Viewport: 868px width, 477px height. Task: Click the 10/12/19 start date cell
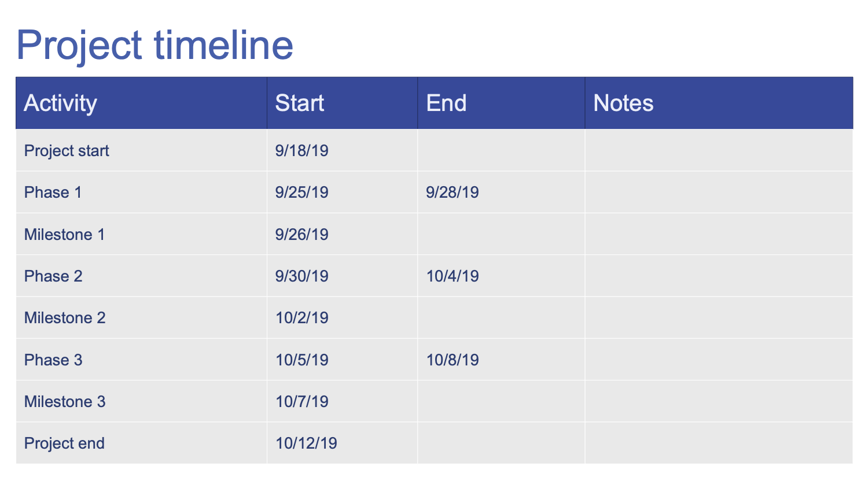click(306, 443)
